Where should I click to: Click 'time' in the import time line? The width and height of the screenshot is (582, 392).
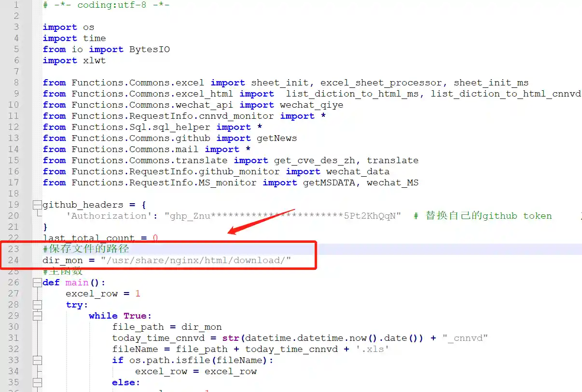pyautogui.click(x=95, y=39)
